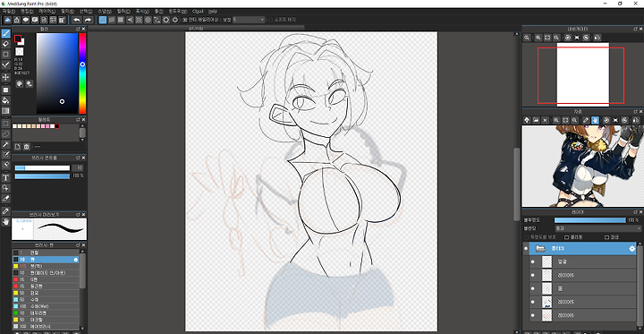Hide the layer with orange sketch thumbnail

pyautogui.click(x=533, y=315)
